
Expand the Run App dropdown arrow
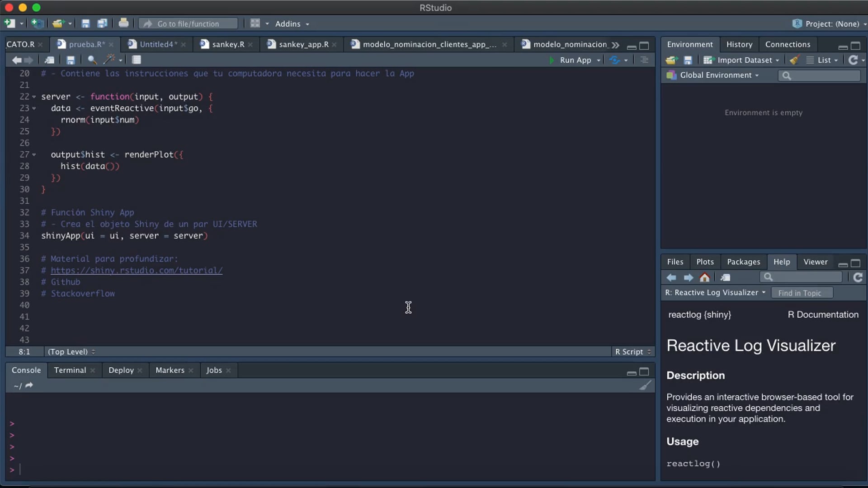click(597, 60)
